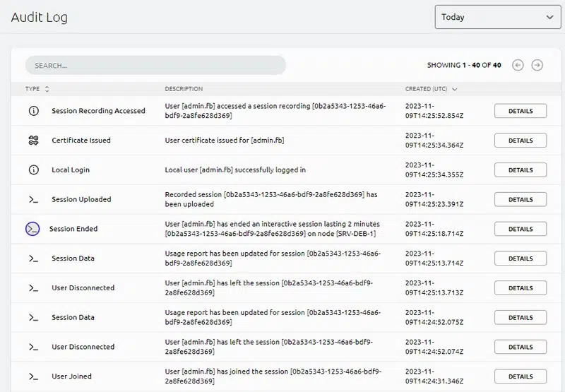Screen dimensions: 565x392
Task: Click the terminal icon beside User Joined
Action: pos(33,376)
